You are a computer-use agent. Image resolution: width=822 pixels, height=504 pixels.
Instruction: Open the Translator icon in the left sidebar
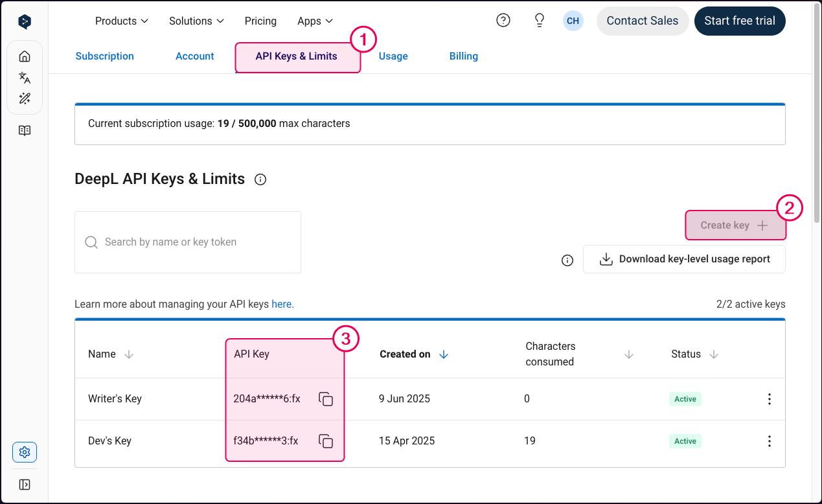24,77
